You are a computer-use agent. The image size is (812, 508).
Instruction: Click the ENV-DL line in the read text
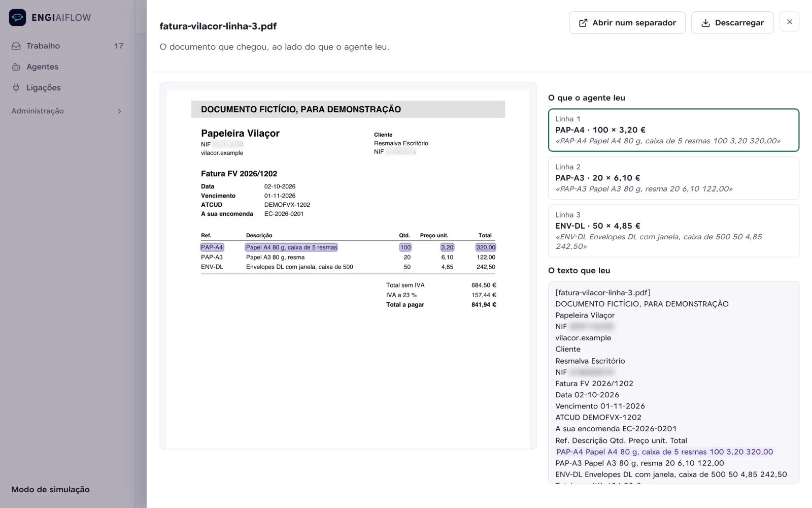[x=671, y=474]
